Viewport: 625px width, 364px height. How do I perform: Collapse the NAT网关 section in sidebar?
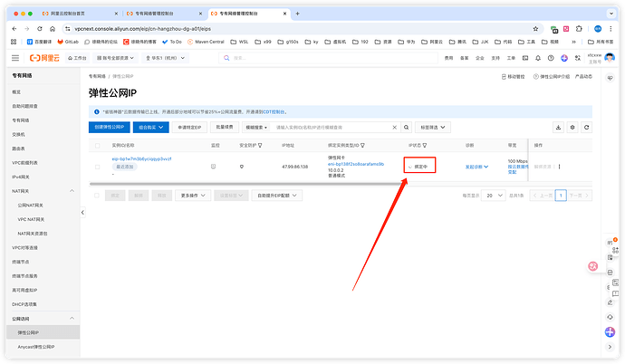pos(72,193)
